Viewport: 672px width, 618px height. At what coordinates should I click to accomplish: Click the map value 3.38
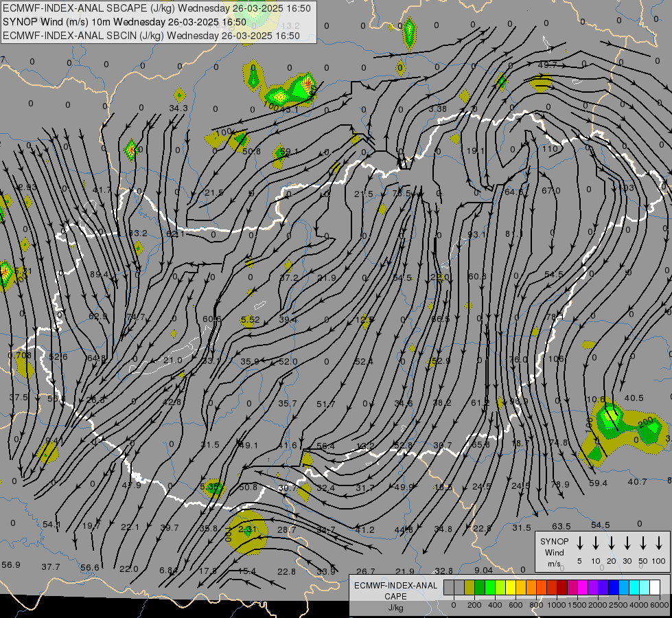tap(437, 109)
